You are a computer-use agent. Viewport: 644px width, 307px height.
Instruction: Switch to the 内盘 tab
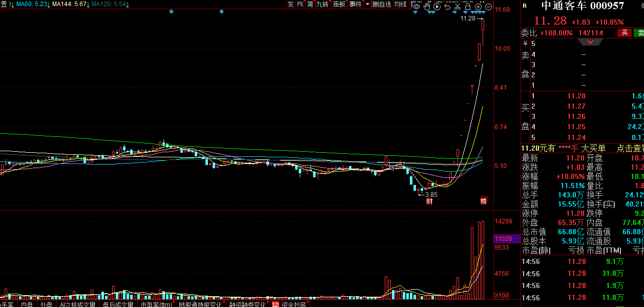click(x=27, y=304)
